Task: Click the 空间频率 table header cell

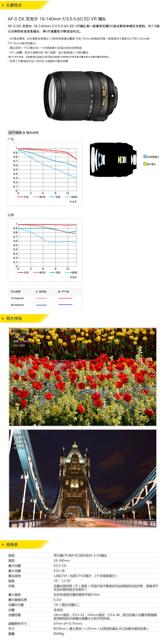Action: click(21, 291)
